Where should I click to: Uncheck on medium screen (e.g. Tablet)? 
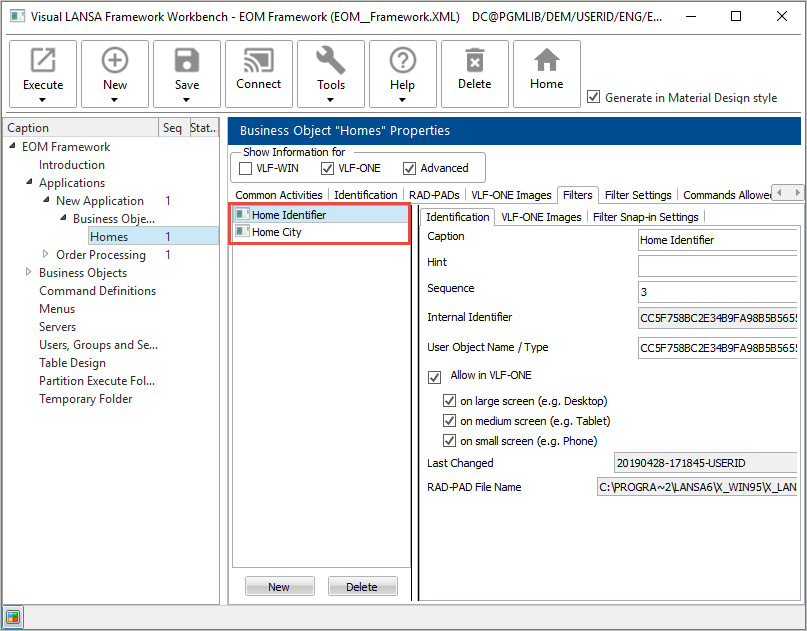449,421
